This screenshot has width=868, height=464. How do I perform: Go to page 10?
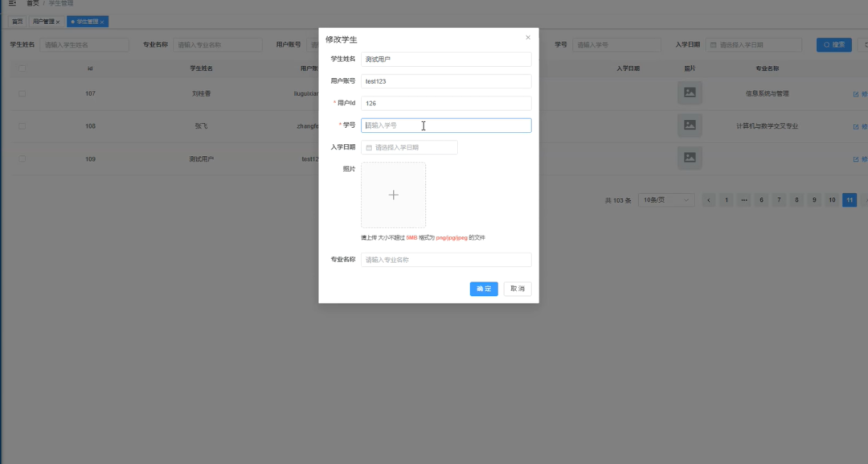click(x=832, y=200)
